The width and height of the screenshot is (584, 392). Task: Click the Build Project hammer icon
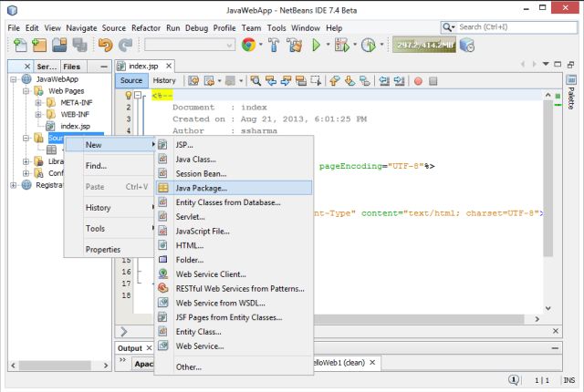pyautogui.click(x=274, y=45)
